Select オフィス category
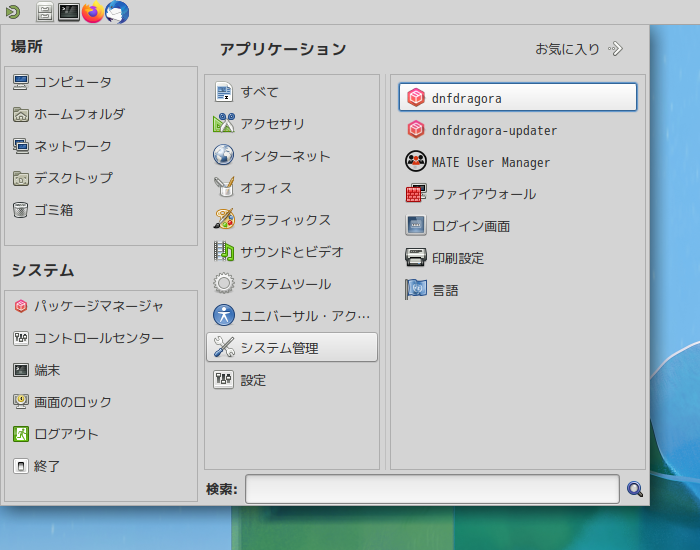The height and width of the screenshot is (550, 700). [292, 188]
